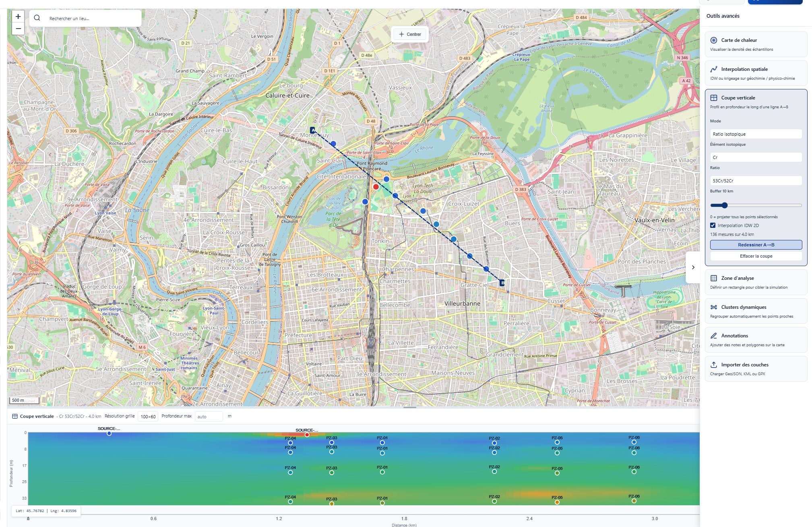Click the Clusters dynamiques icon
Viewport: 812px width, 527px height.
click(714, 307)
